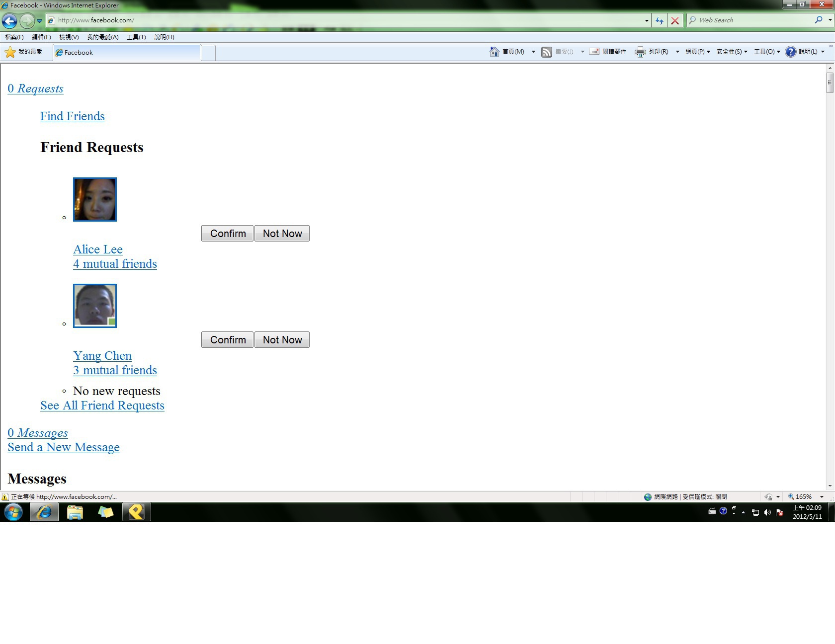Click the Read Mail icon

594,52
